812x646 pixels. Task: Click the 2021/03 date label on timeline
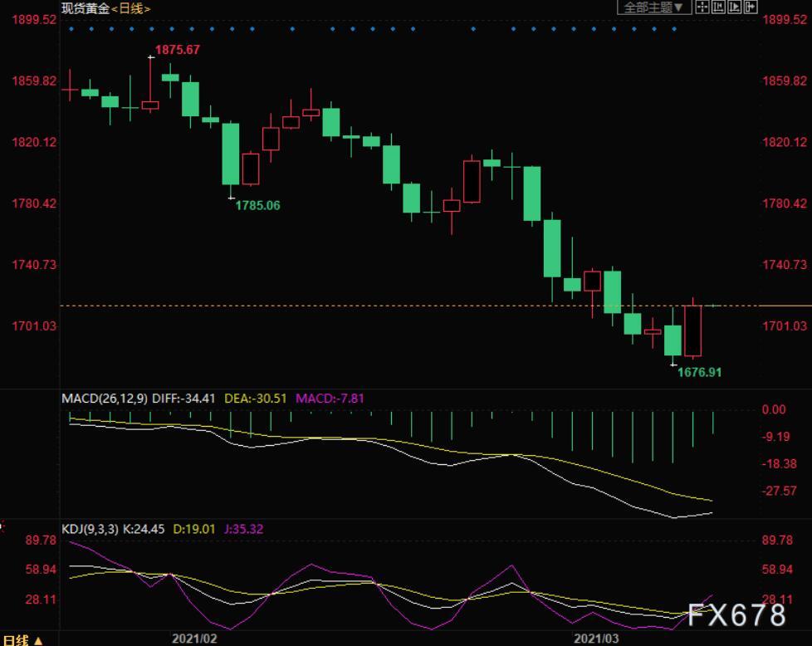(x=596, y=639)
